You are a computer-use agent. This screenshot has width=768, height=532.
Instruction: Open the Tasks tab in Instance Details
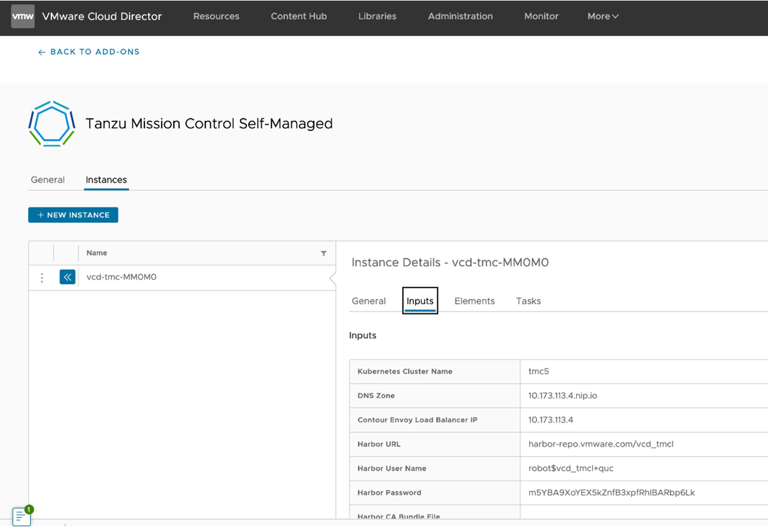[528, 301]
